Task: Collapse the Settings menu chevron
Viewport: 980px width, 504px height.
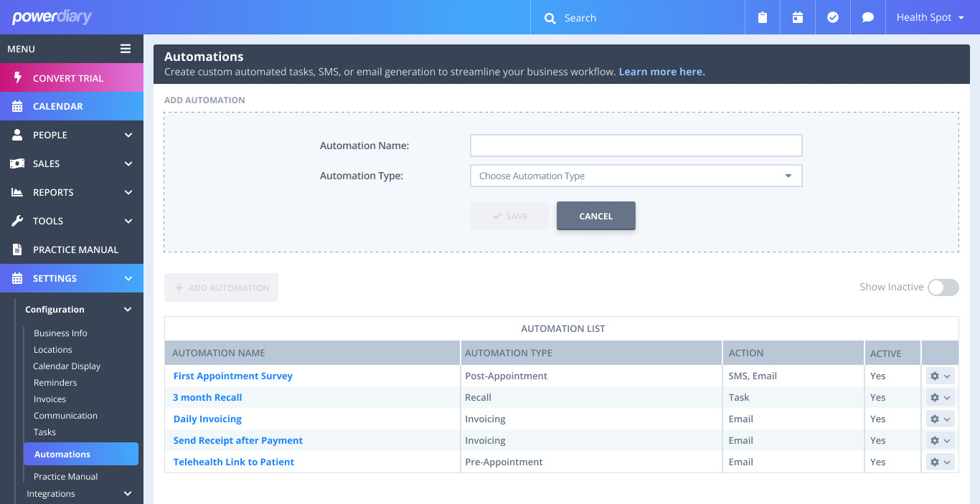Action: coord(128,278)
